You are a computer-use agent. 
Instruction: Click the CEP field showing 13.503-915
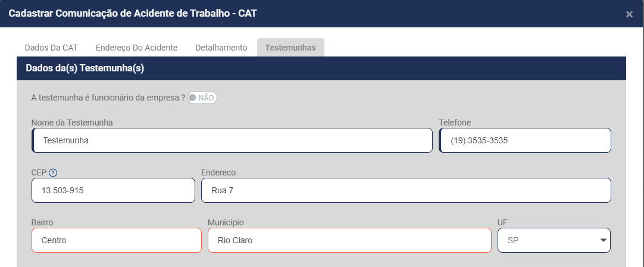[113, 191]
